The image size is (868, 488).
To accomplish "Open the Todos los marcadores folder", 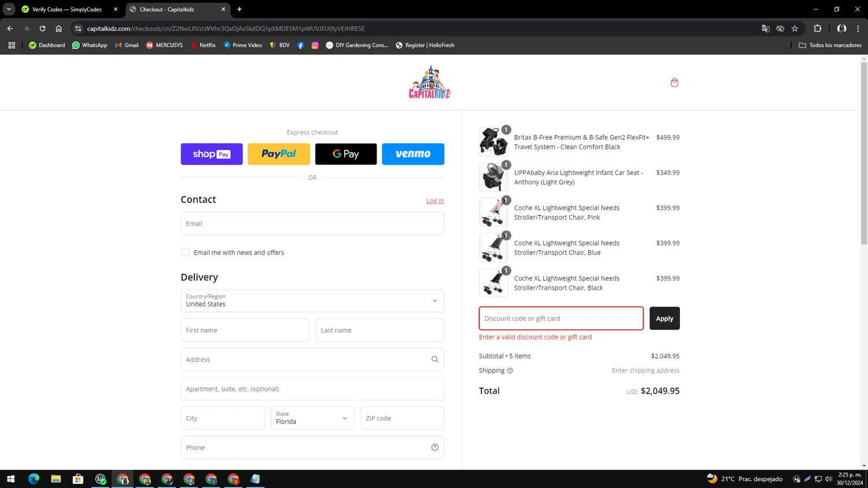I will click(830, 45).
